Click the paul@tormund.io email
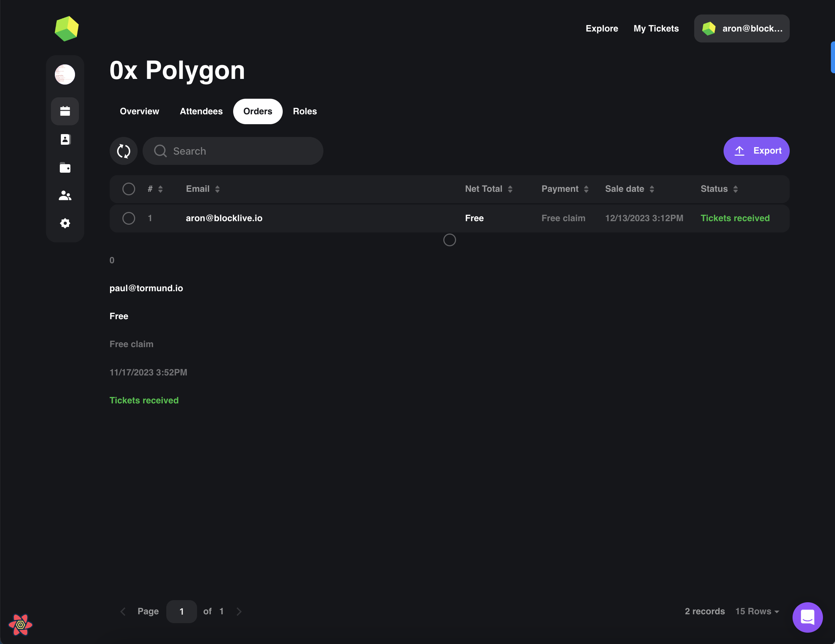This screenshot has width=835, height=644. (x=146, y=288)
